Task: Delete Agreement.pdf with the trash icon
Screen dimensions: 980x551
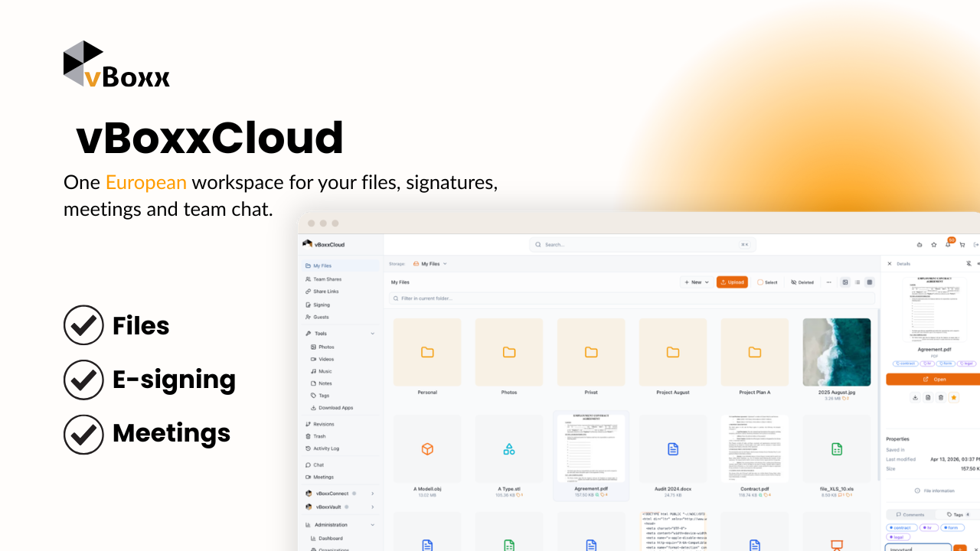Action: click(x=941, y=397)
